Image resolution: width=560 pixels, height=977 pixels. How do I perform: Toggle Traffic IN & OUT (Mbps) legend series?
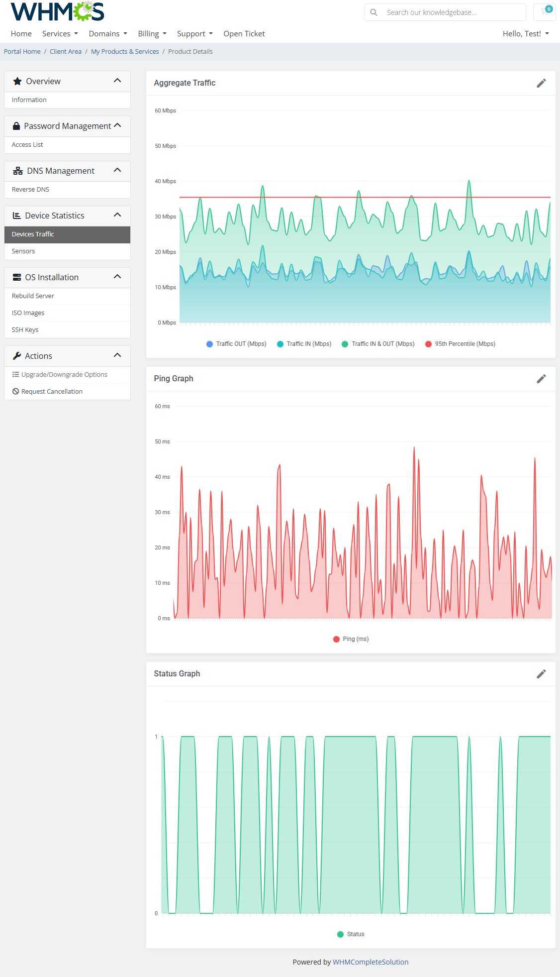(x=378, y=344)
